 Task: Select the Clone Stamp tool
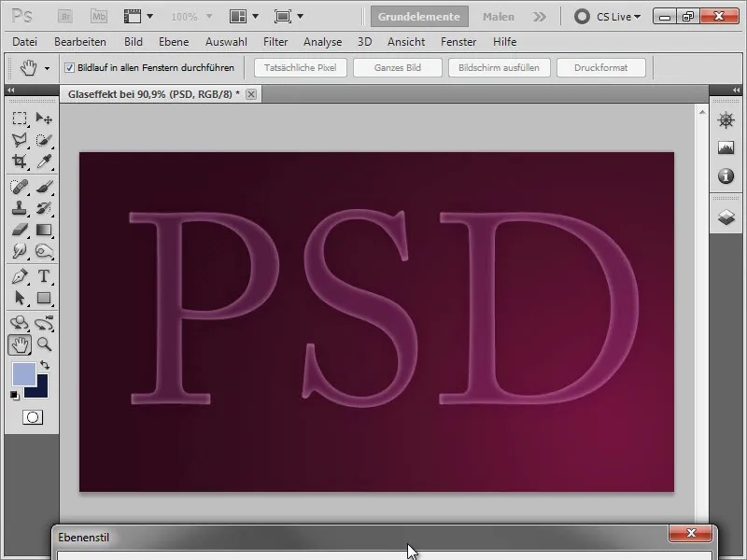click(20, 208)
